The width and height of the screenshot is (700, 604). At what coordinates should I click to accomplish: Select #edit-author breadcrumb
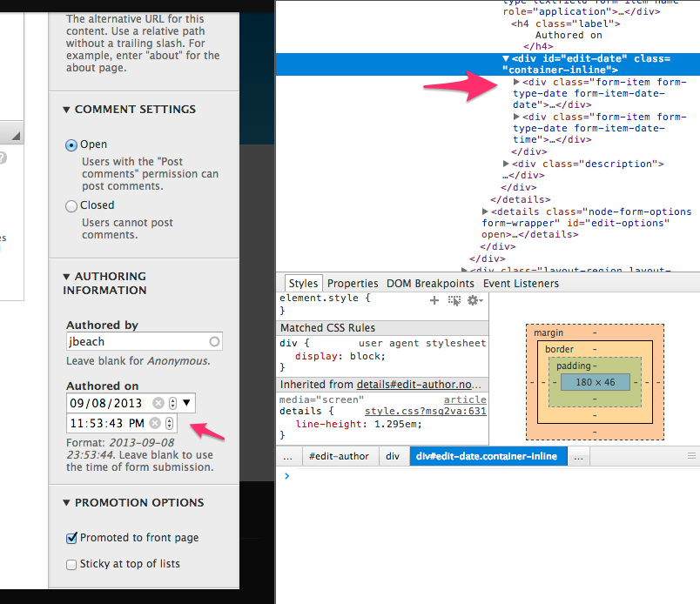(x=339, y=456)
